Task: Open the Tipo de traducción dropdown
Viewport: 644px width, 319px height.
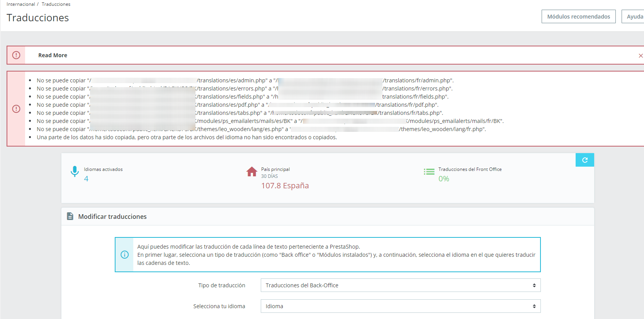Action: [x=401, y=285]
